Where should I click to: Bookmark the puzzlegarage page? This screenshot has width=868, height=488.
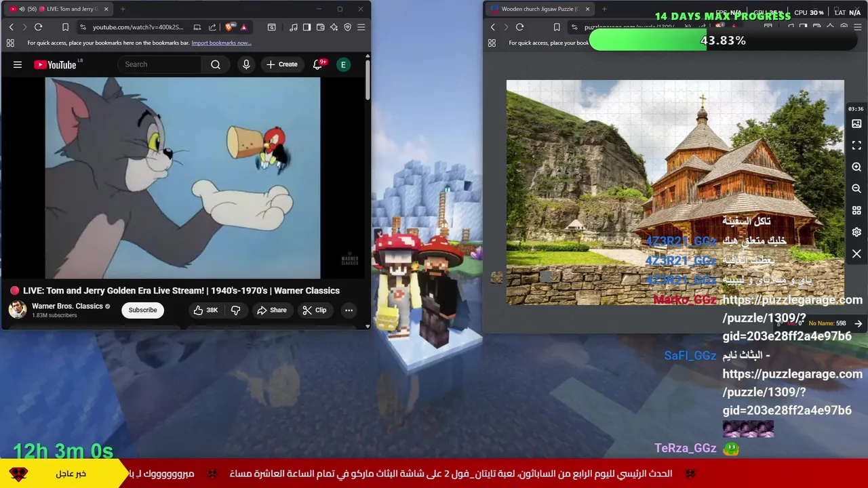click(557, 27)
